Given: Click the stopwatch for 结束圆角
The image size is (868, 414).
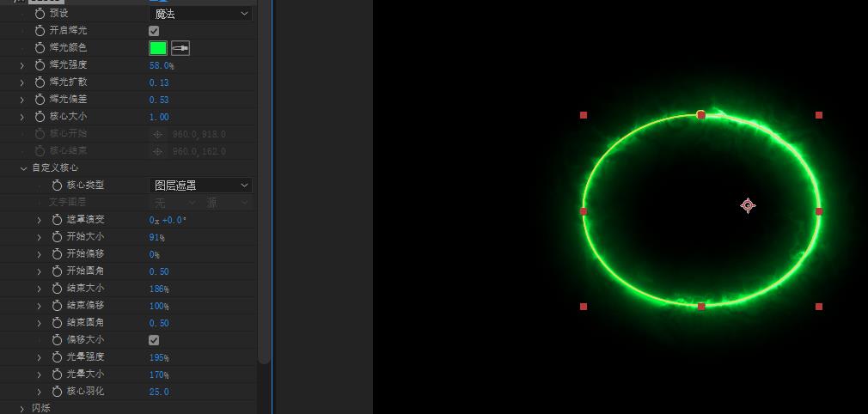Looking at the screenshot, I should (x=57, y=323).
